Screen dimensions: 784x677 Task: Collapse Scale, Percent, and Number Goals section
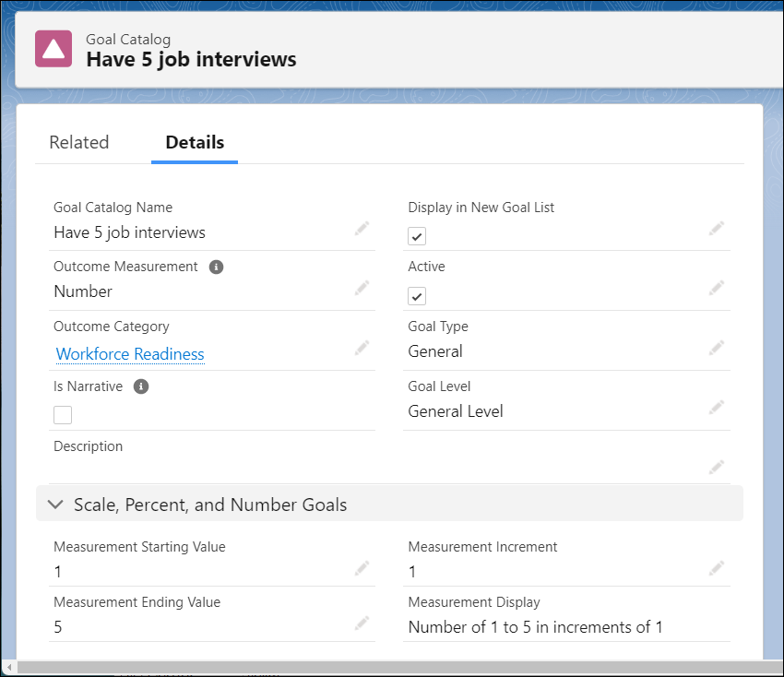57,505
